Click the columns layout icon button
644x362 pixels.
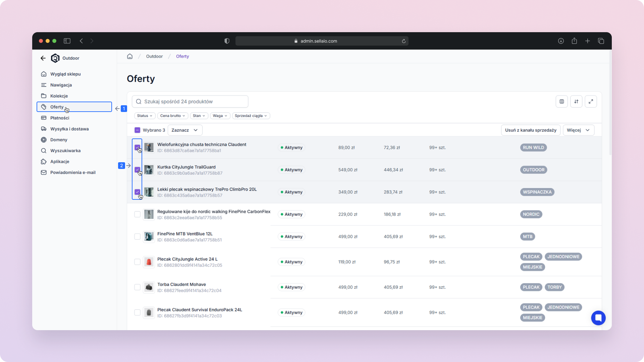coord(562,102)
